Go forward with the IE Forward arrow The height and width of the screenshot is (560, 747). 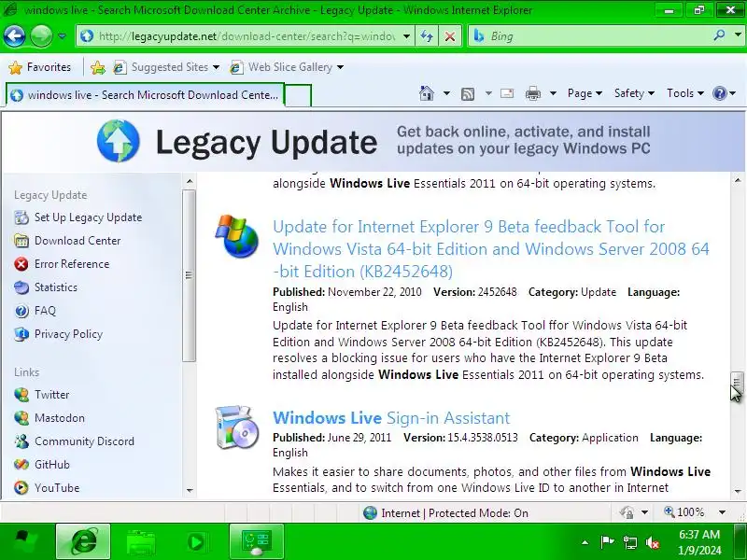pos(41,36)
